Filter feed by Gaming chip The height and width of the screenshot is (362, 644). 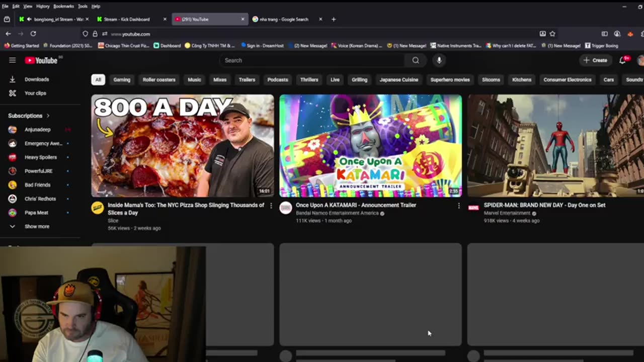pos(122,79)
